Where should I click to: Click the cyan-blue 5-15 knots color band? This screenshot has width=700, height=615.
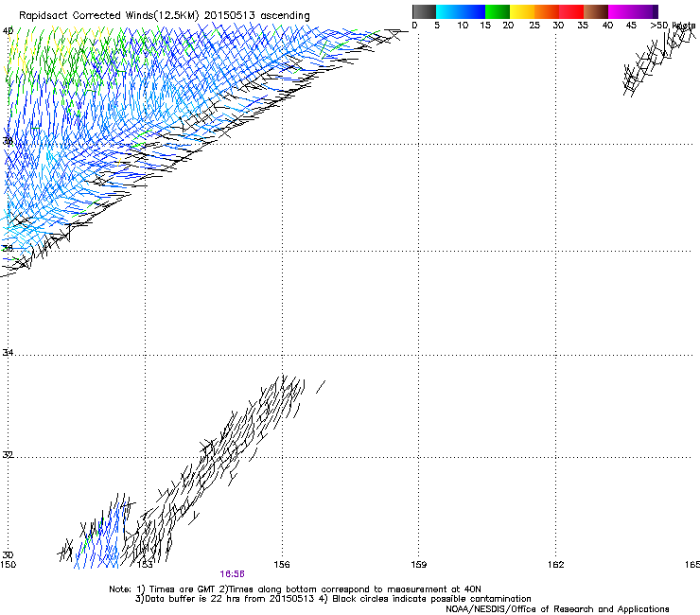(461, 11)
